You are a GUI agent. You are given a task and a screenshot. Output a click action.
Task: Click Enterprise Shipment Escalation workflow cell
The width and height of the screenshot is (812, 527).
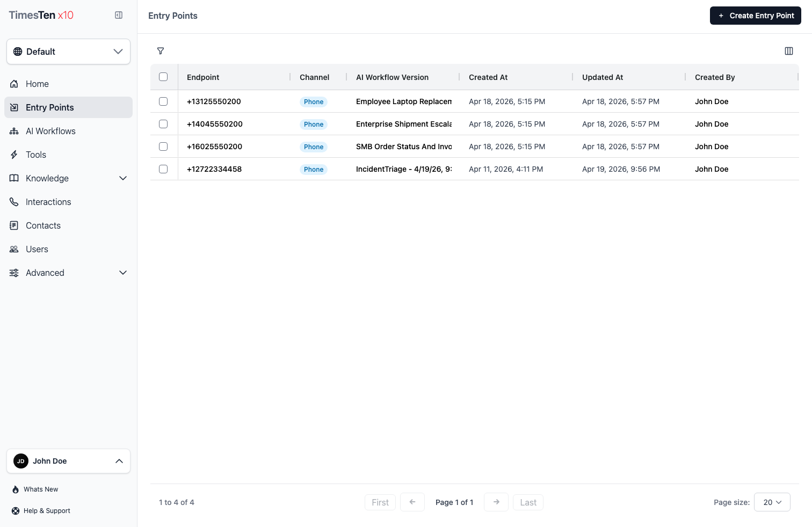tap(404, 124)
